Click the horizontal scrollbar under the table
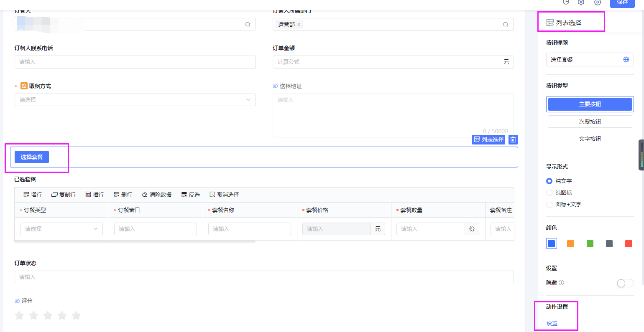644x332 pixels. click(135, 241)
